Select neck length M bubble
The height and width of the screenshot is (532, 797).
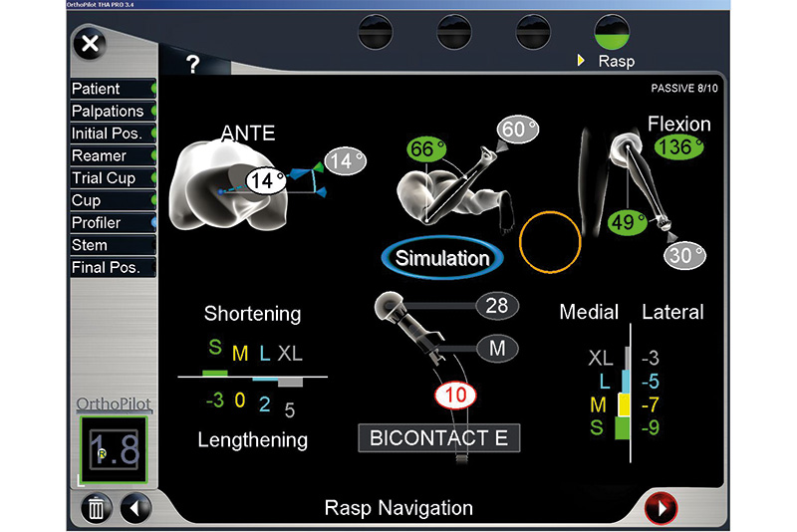tap(497, 349)
